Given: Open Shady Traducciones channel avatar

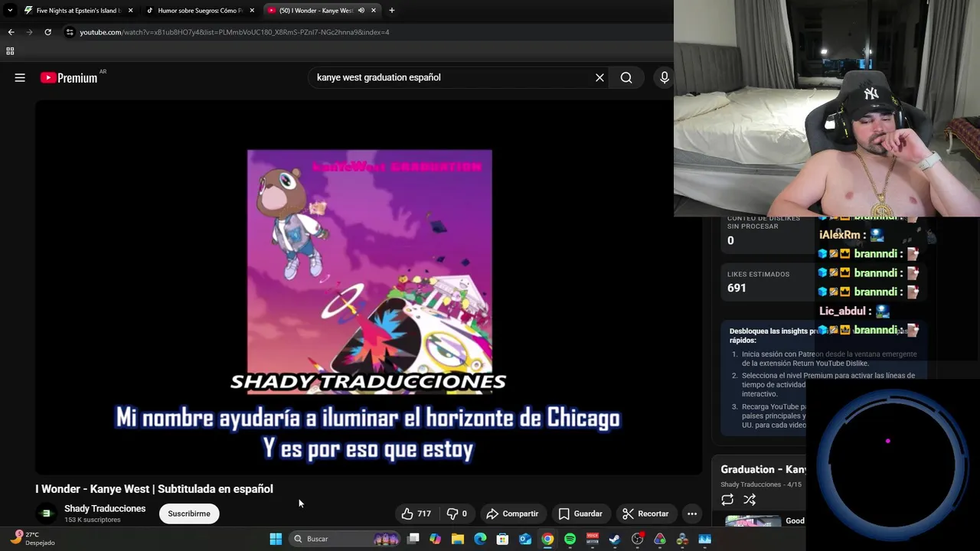Looking at the screenshot, I should coord(46,514).
